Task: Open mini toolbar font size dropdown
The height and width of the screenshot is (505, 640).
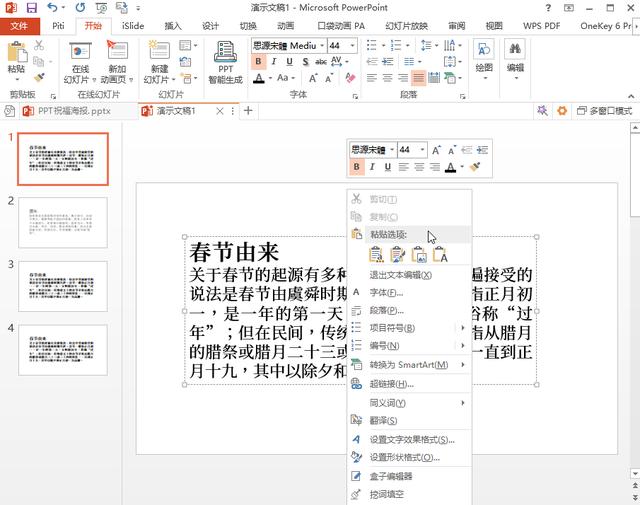Action: 422,150
